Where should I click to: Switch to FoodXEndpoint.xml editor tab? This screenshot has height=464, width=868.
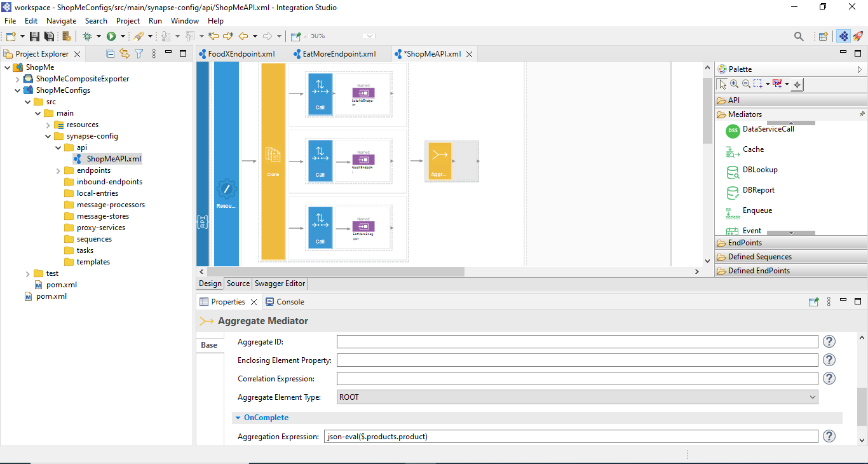click(236, 54)
